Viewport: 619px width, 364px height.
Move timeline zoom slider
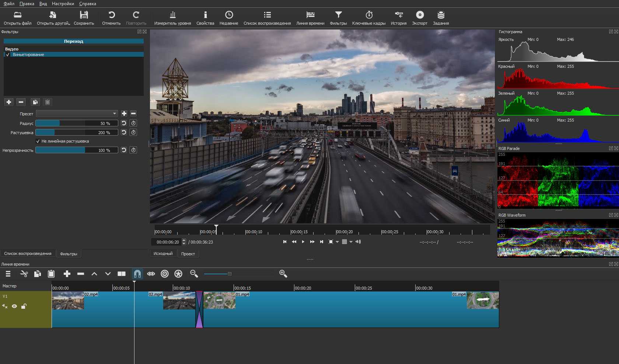pyautogui.click(x=230, y=274)
